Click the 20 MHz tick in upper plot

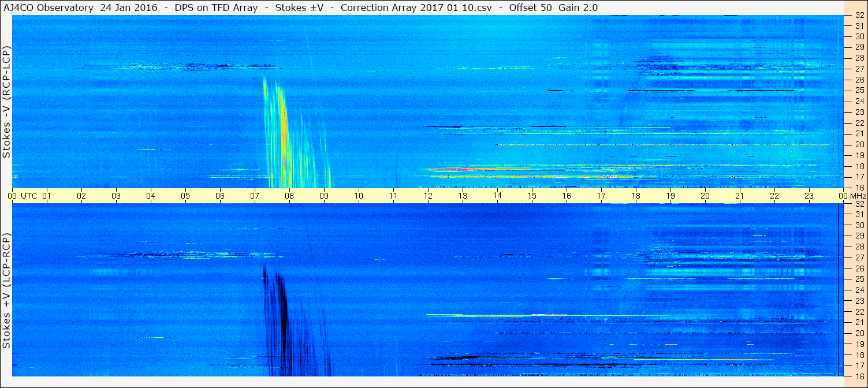[859, 144]
